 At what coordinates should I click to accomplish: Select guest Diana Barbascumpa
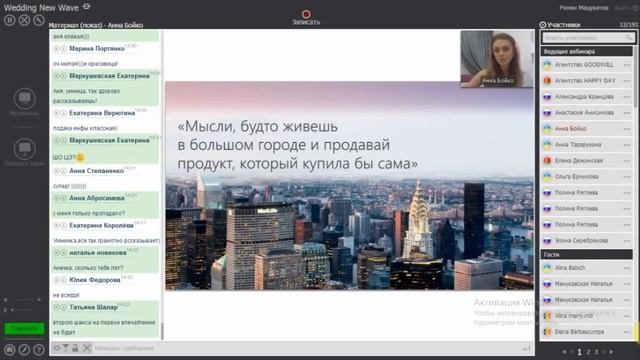[587, 332]
